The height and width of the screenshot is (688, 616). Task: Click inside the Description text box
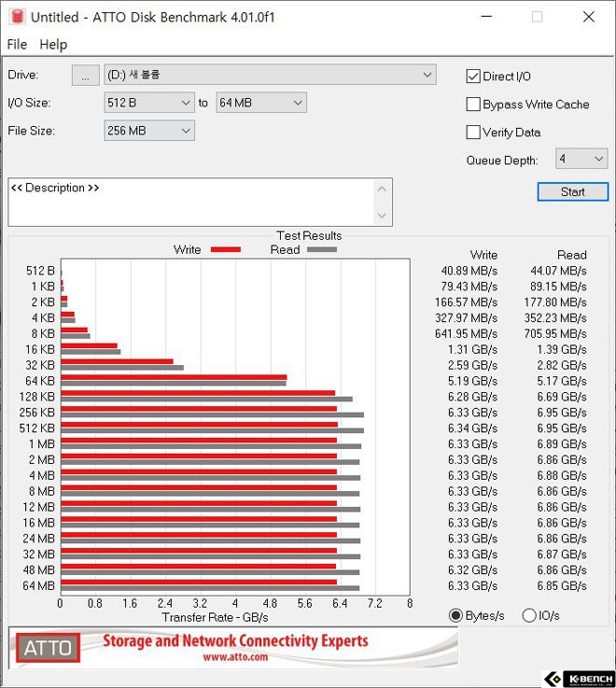(190, 203)
